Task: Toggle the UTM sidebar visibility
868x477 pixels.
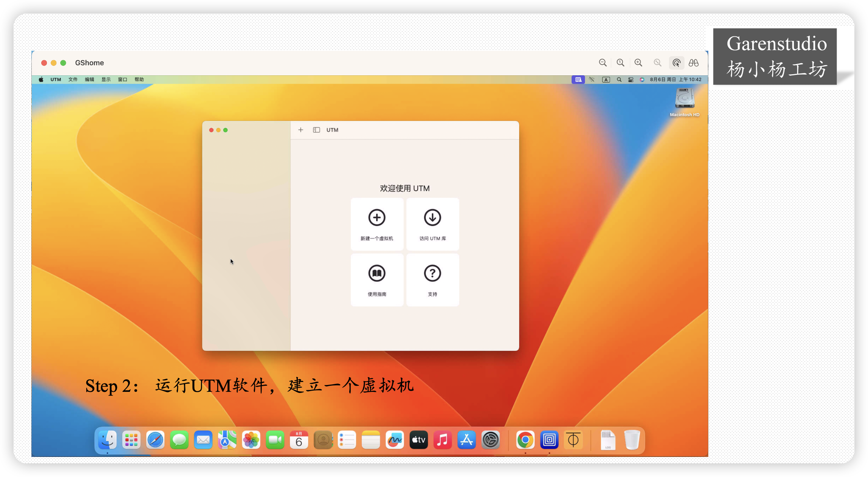Action: (316, 130)
